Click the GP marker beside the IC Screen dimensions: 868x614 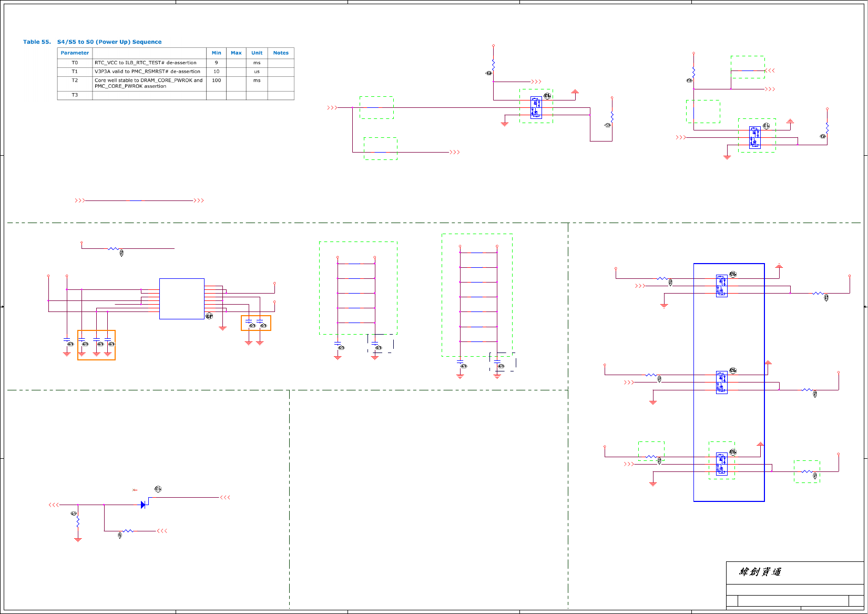coord(209,316)
